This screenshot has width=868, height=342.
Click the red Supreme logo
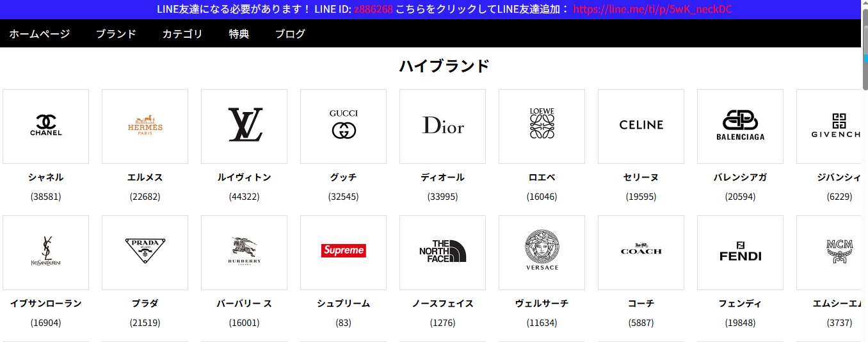(343, 250)
